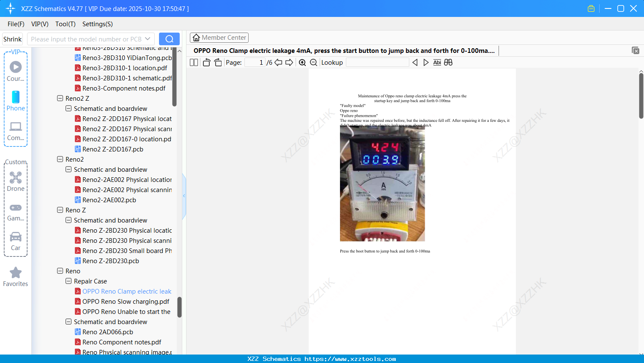Open the Tool(T) menu
The image size is (644, 363).
tap(66, 24)
